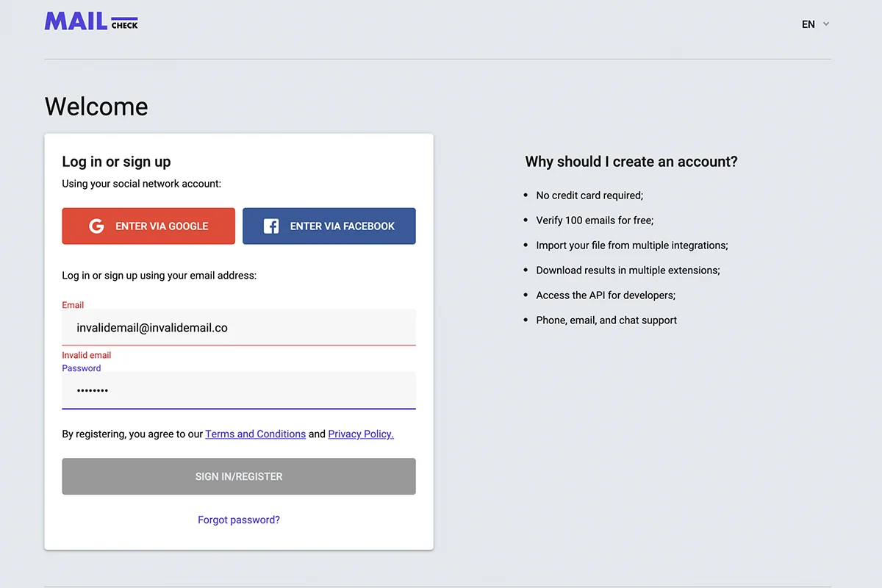882x588 pixels.
Task: Click the "Why should I create an account?" heading
Action: [x=631, y=162]
